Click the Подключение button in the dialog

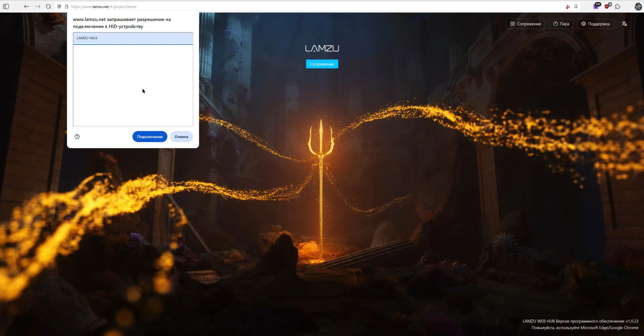coord(150,137)
